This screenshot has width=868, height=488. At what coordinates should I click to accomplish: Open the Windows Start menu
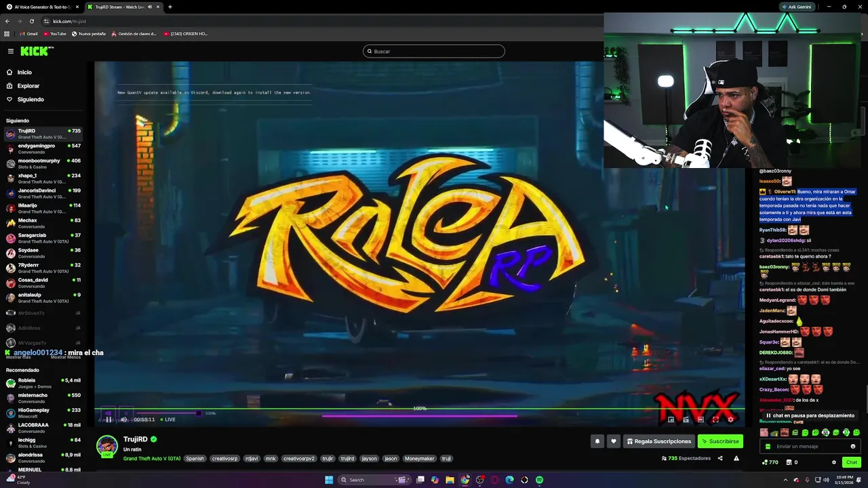329,480
